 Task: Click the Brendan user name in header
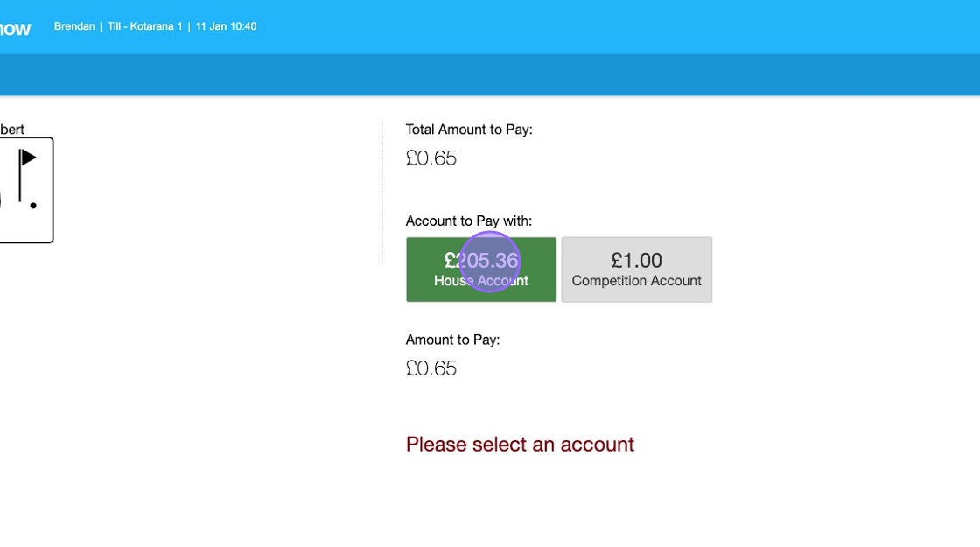[x=73, y=26]
